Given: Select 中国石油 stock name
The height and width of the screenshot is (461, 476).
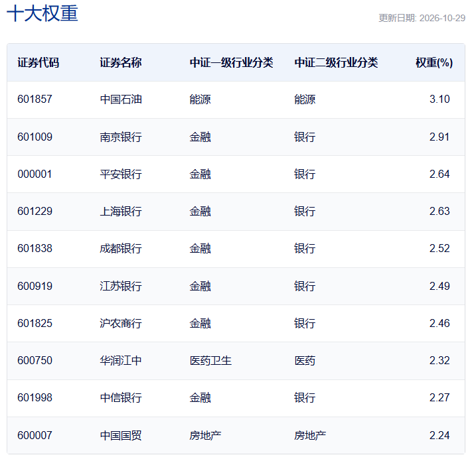Looking at the screenshot, I should (121, 99).
